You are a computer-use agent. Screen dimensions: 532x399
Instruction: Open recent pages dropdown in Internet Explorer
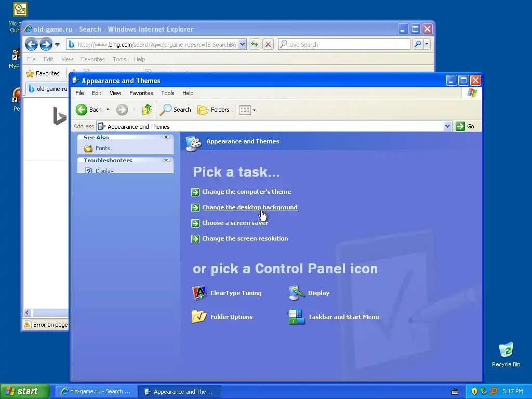(x=57, y=45)
